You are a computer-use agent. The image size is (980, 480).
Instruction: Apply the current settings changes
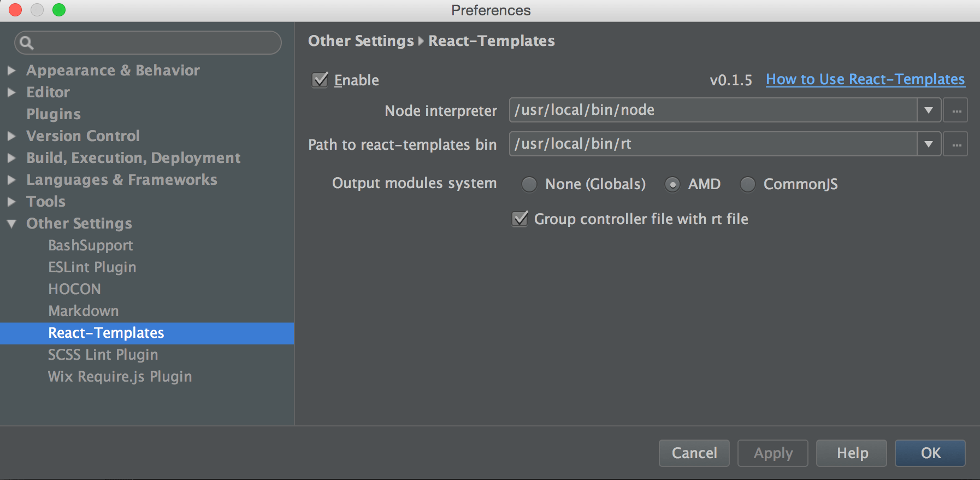coord(772,453)
